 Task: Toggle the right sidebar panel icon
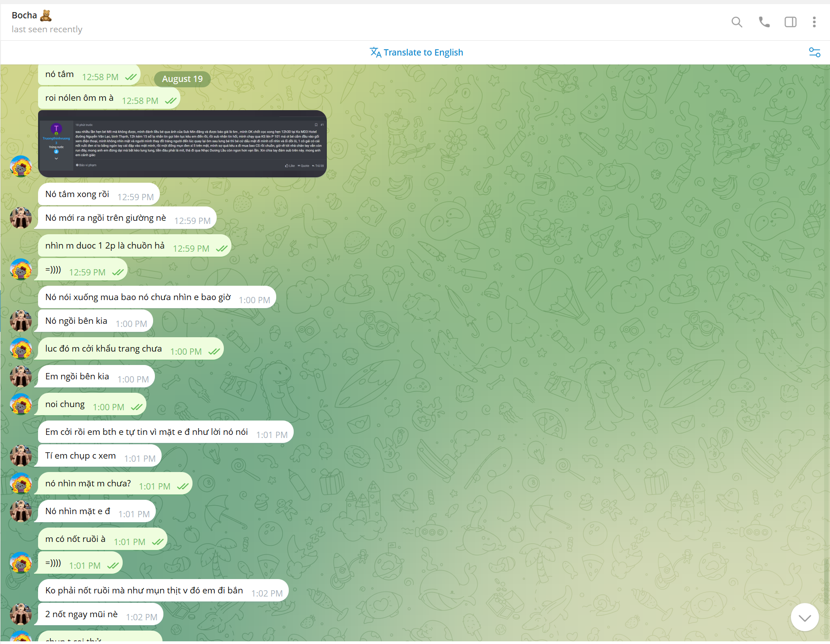tap(791, 22)
